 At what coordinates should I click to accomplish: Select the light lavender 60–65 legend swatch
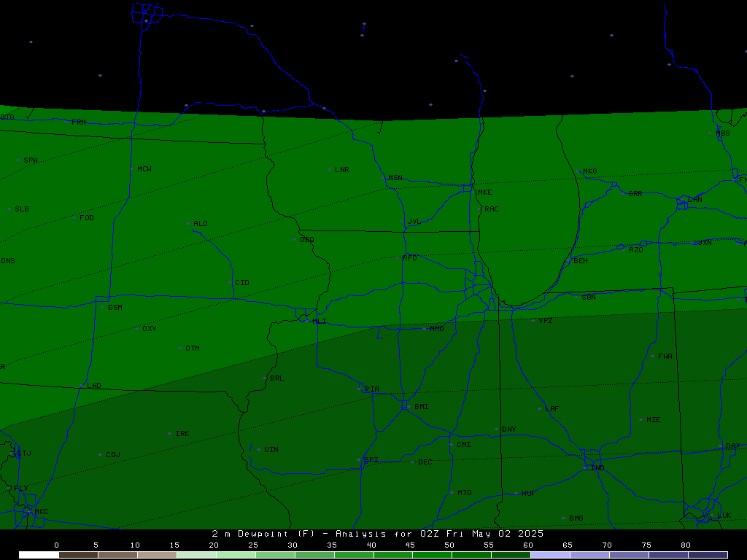[550, 555]
